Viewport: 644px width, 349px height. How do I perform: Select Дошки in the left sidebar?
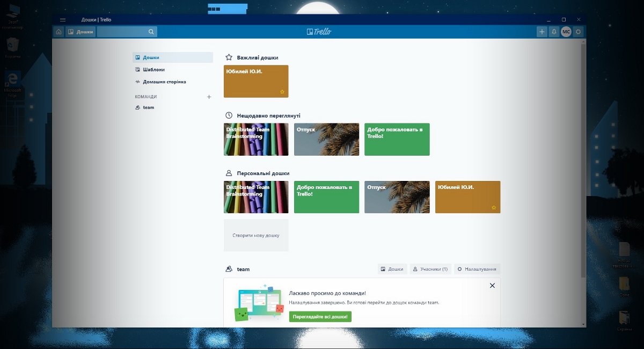point(173,57)
